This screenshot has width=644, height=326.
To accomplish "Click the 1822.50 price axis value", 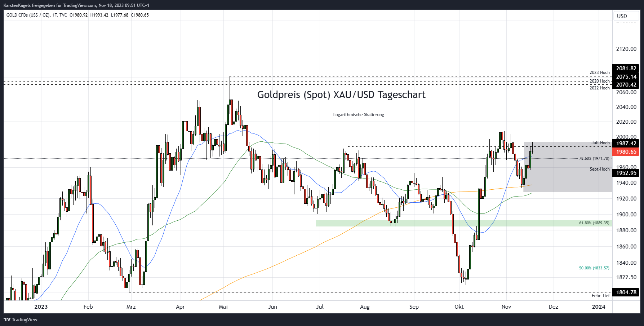I will [626, 277].
